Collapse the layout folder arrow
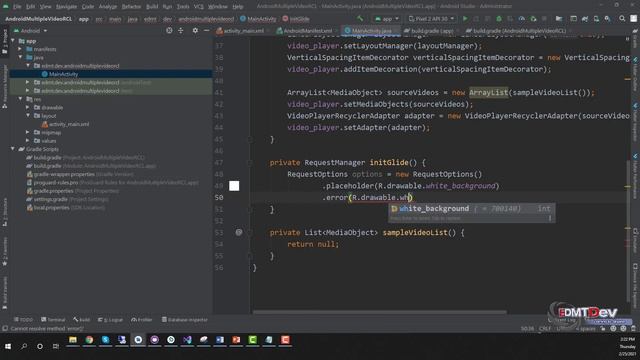This screenshot has height=360, width=640. pyautogui.click(x=28, y=116)
